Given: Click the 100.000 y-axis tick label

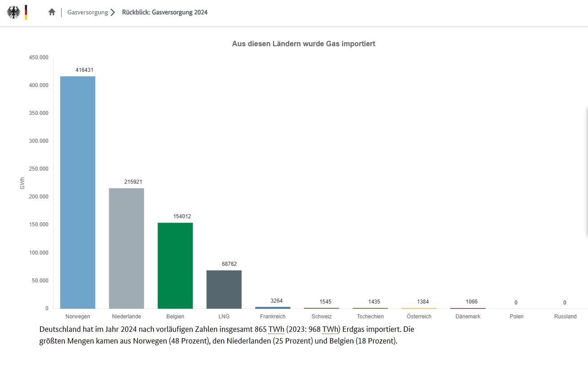Looking at the screenshot, I should 38,253.
